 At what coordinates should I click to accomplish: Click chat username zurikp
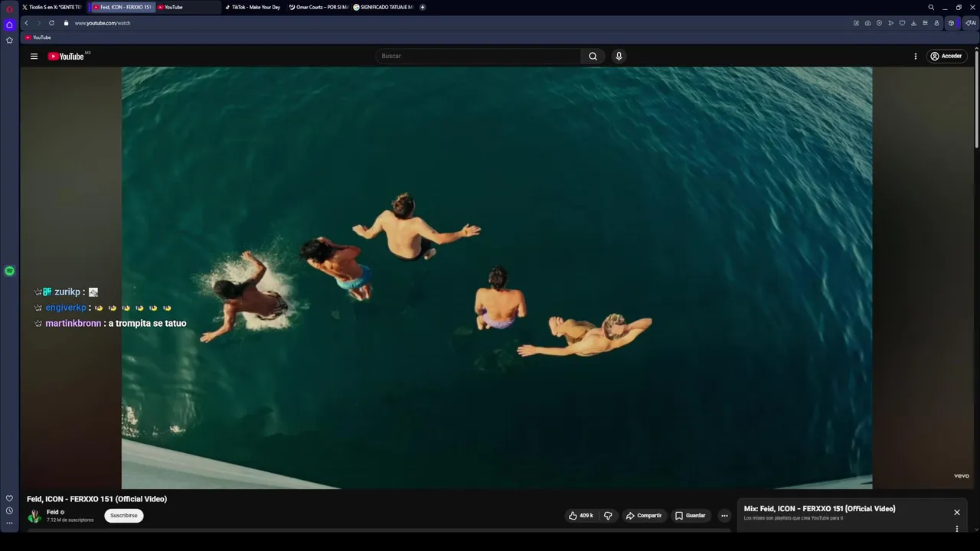(67, 292)
